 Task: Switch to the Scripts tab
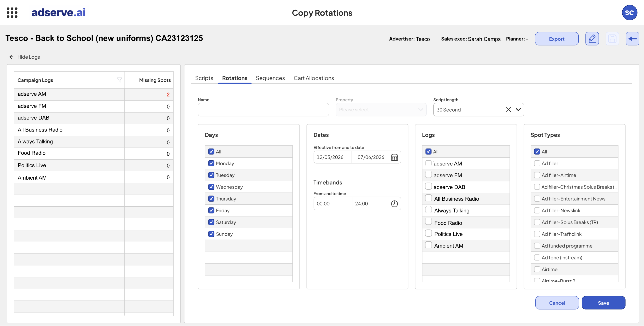point(204,78)
